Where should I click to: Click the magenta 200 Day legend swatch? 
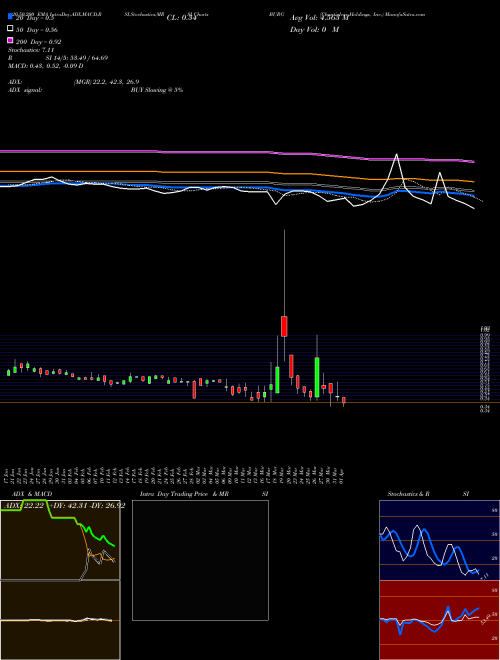[11, 40]
